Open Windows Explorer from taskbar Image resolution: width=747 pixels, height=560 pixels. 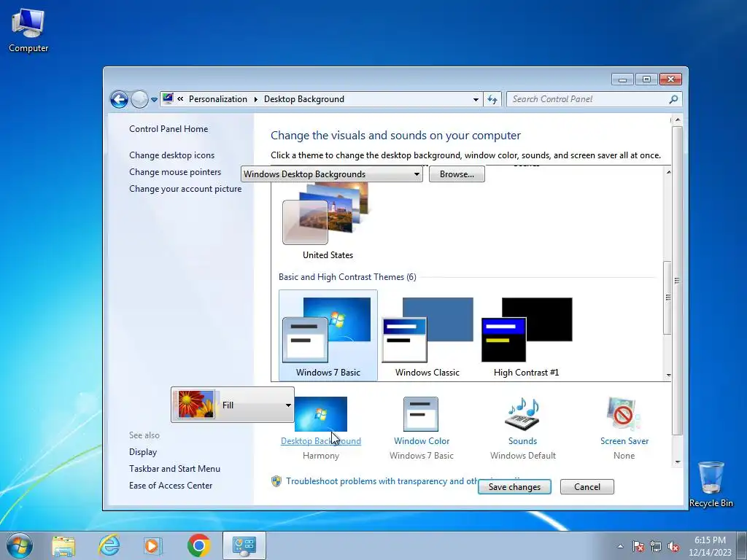pyautogui.click(x=63, y=545)
